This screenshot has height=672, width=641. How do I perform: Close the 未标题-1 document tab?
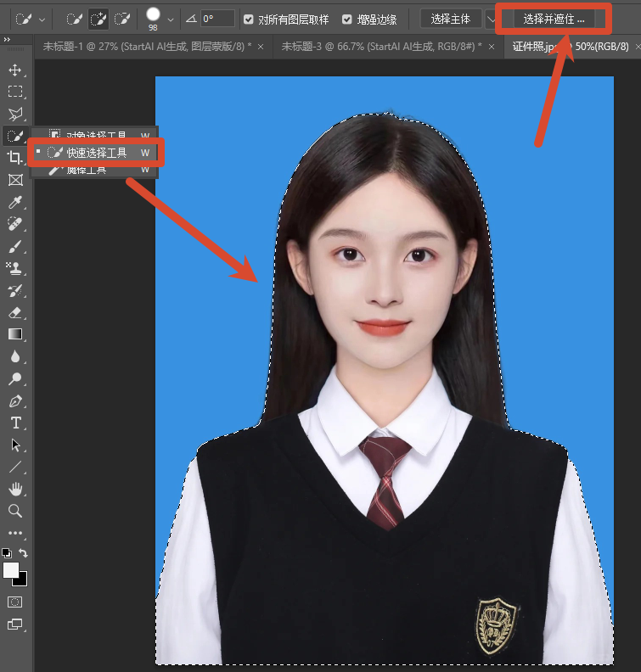(261, 47)
